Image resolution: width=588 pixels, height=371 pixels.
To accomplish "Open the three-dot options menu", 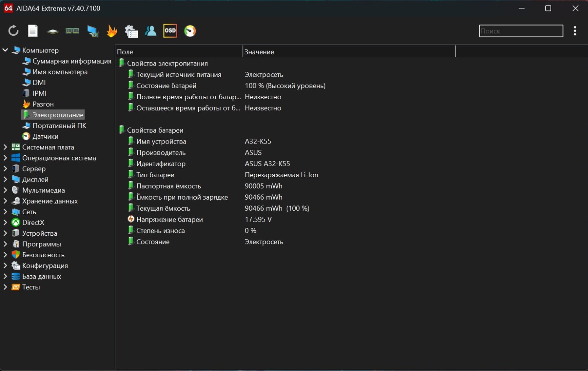I will pyautogui.click(x=575, y=31).
